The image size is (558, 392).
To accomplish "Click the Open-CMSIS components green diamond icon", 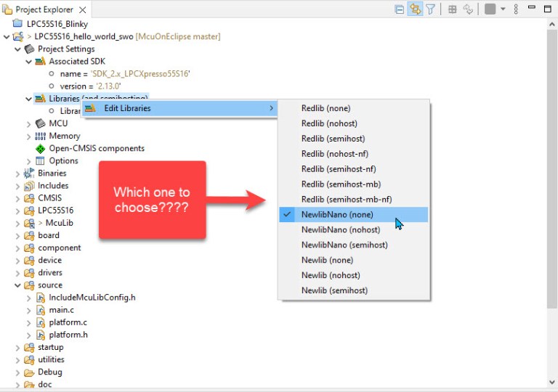I will pyautogui.click(x=41, y=148).
